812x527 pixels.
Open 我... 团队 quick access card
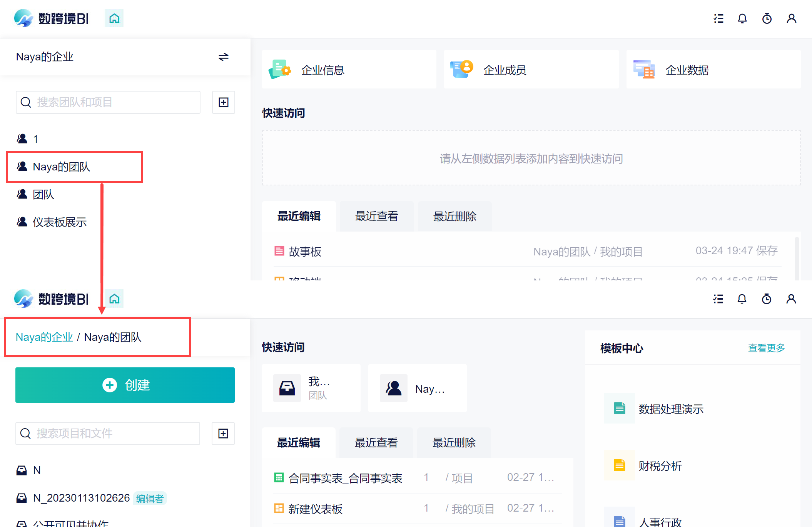pyautogui.click(x=311, y=388)
